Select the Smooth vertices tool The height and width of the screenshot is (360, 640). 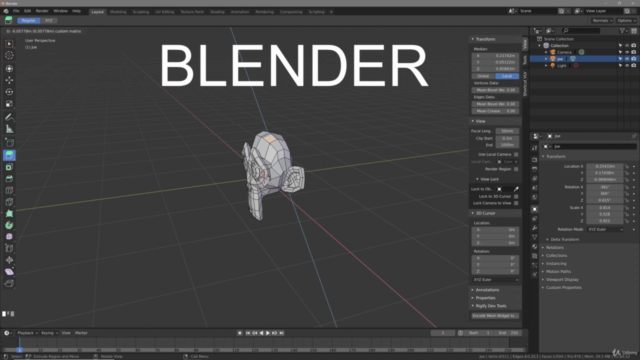[9, 237]
